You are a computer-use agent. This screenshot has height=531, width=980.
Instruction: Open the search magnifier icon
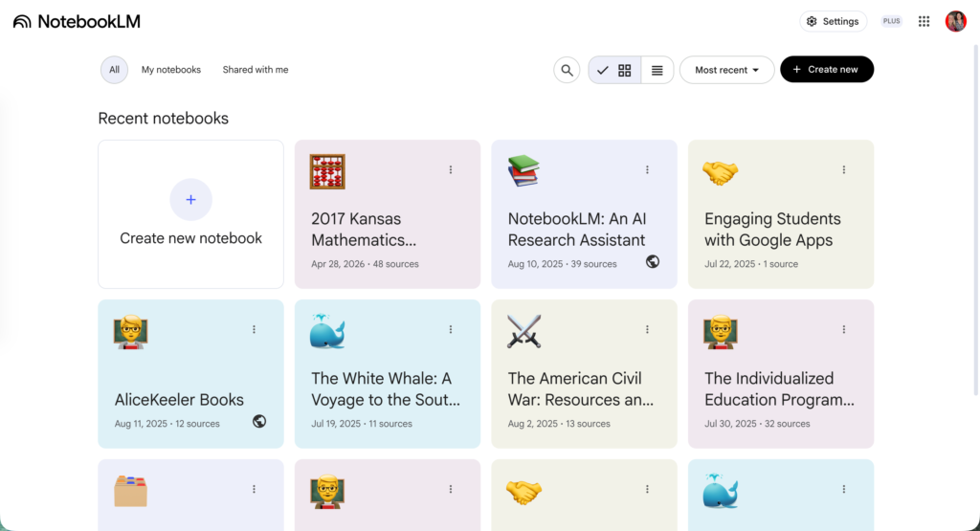pos(567,70)
